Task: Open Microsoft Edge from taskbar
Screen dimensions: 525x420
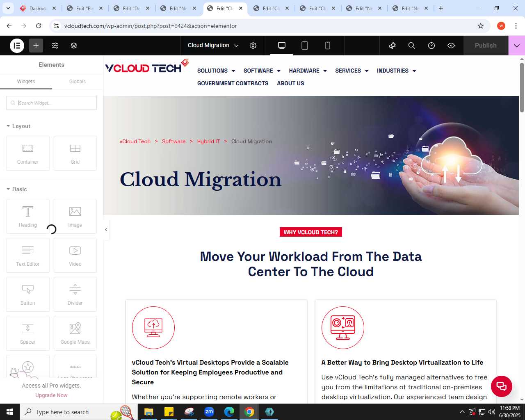Action: tap(229, 412)
